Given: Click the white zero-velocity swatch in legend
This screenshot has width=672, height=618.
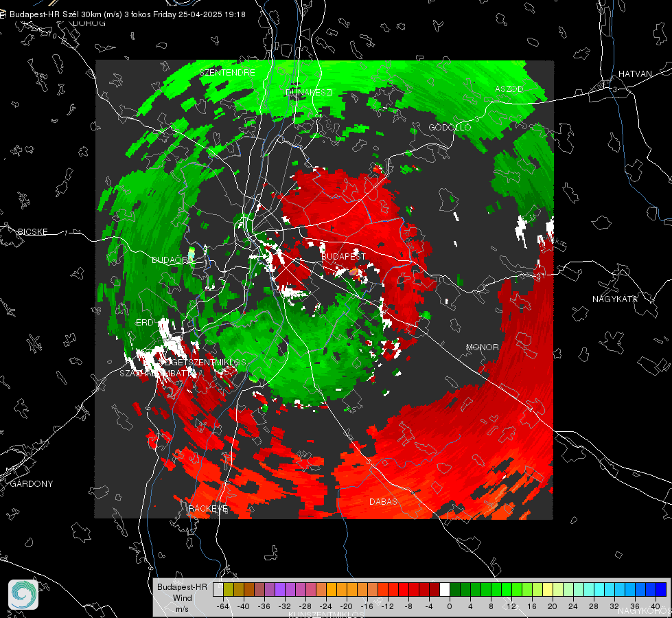Looking at the screenshot, I should point(445,590).
